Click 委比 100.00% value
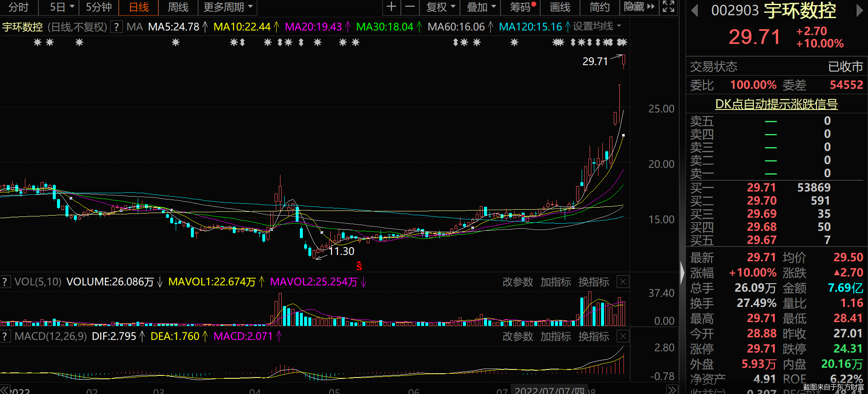Viewport: 868px width, 394px height. (753, 85)
